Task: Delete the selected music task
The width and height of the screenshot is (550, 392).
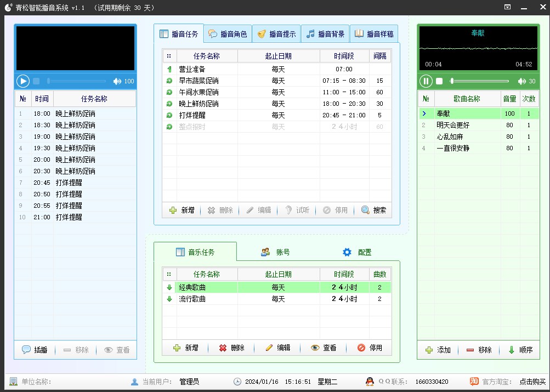Action: pyautogui.click(x=231, y=348)
